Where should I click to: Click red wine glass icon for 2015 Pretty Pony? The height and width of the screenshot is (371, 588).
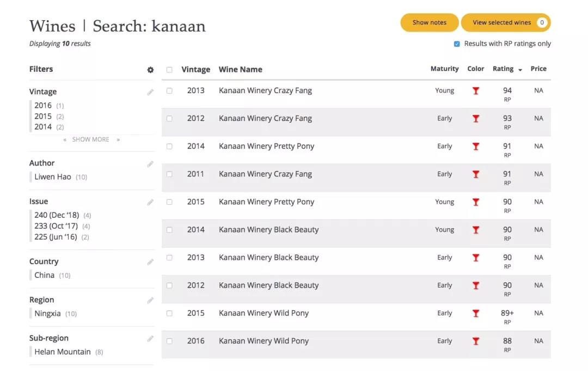coord(475,202)
